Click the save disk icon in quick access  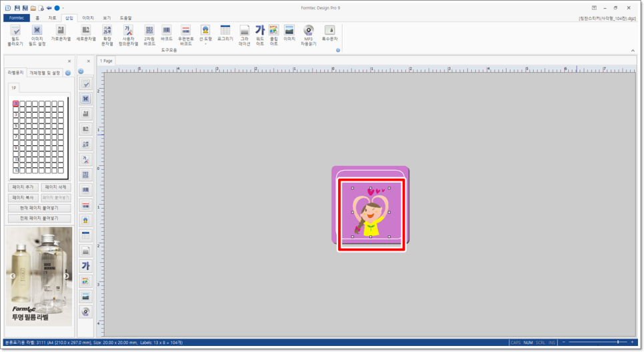[17, 8]
